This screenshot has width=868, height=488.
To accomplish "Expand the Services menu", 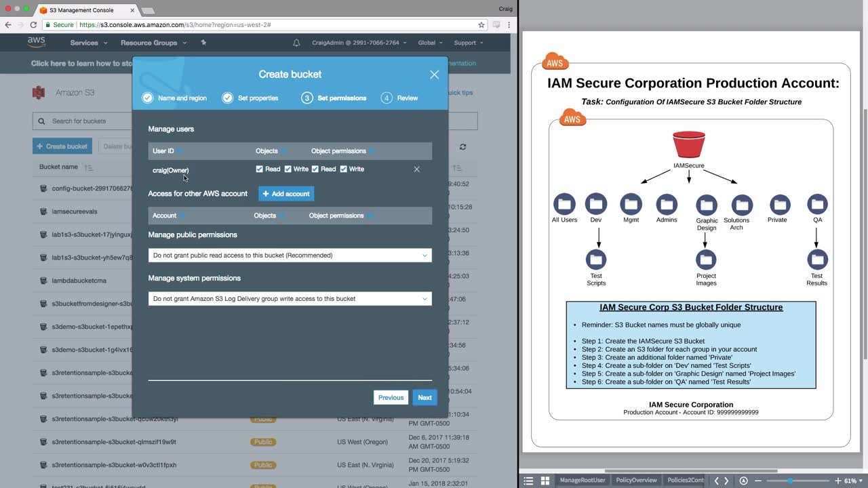I will 89,43.
